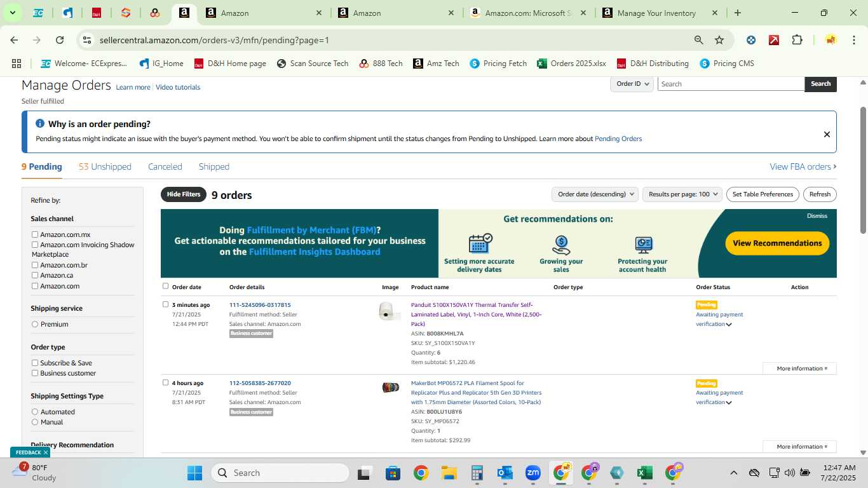Select order 112-5058385-2677020 checkbox

166,383
